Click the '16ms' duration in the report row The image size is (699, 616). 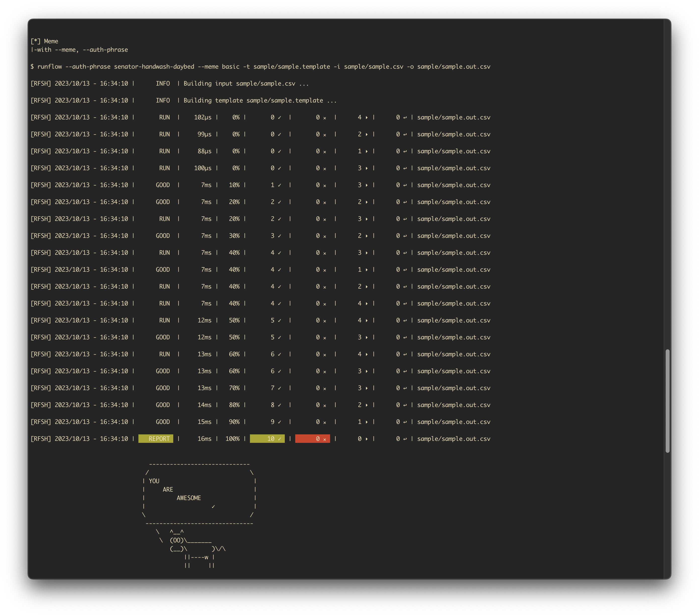pyautogui.click(x=205, y=439)
